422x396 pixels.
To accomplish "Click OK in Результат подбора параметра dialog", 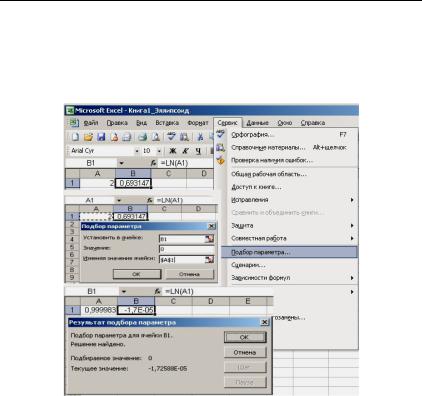I will pyautogui.click(x=245, y=337).
